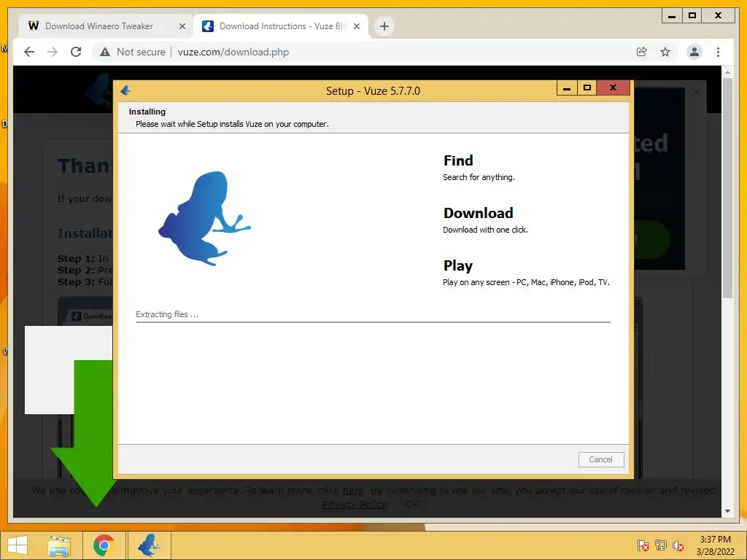747x560 pixels.
Task: Click the 'Installing' header text
Action: pyautogui.click(x=147, y=112)
